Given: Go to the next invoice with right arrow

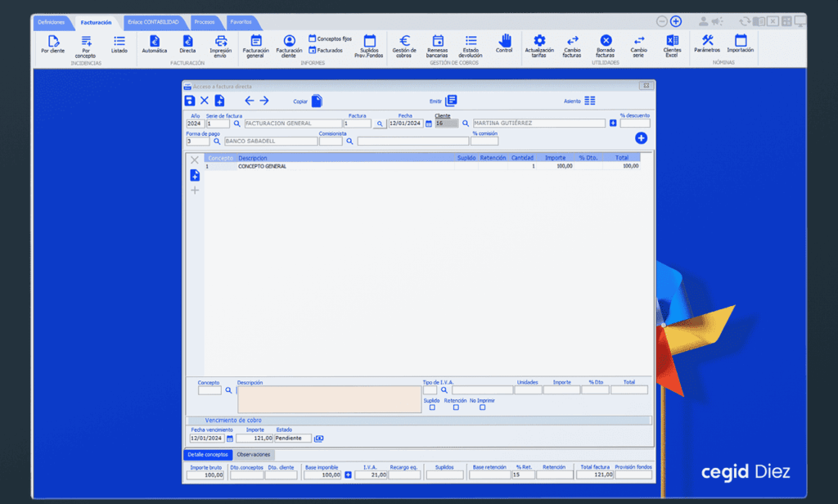Looking at the screenshot, I should pyautogui.click(x=264, y=101).
